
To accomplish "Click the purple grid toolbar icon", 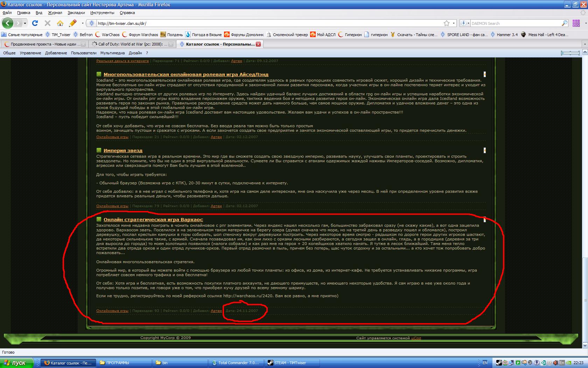I will click(576, 23).
